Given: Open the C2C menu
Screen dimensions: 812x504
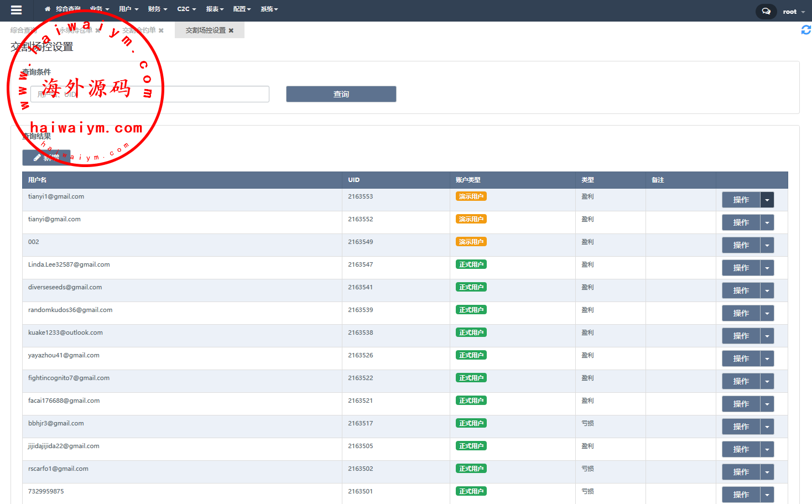Looking at the screenshot, I should pos(186,9).
